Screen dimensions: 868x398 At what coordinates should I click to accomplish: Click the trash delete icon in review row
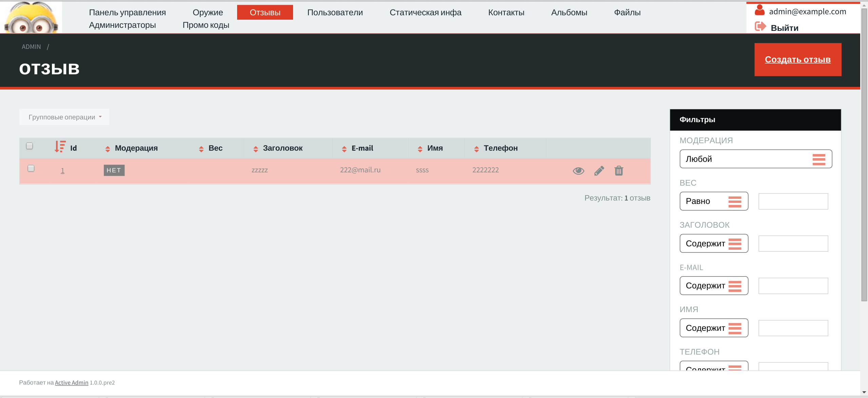619,171
